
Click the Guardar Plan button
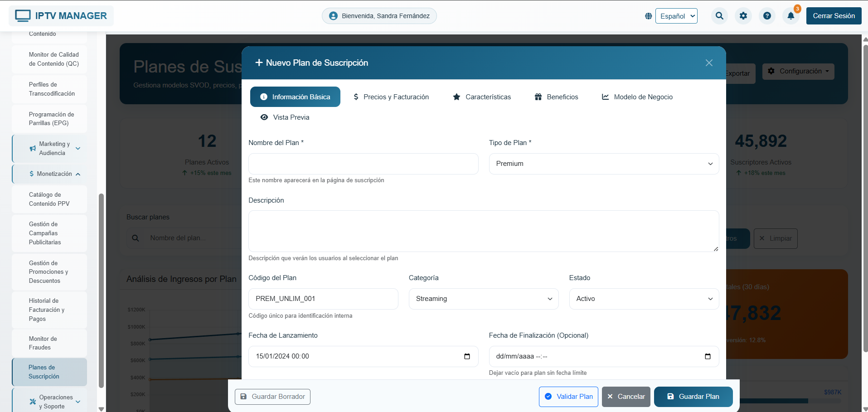(x=693, y=397)
